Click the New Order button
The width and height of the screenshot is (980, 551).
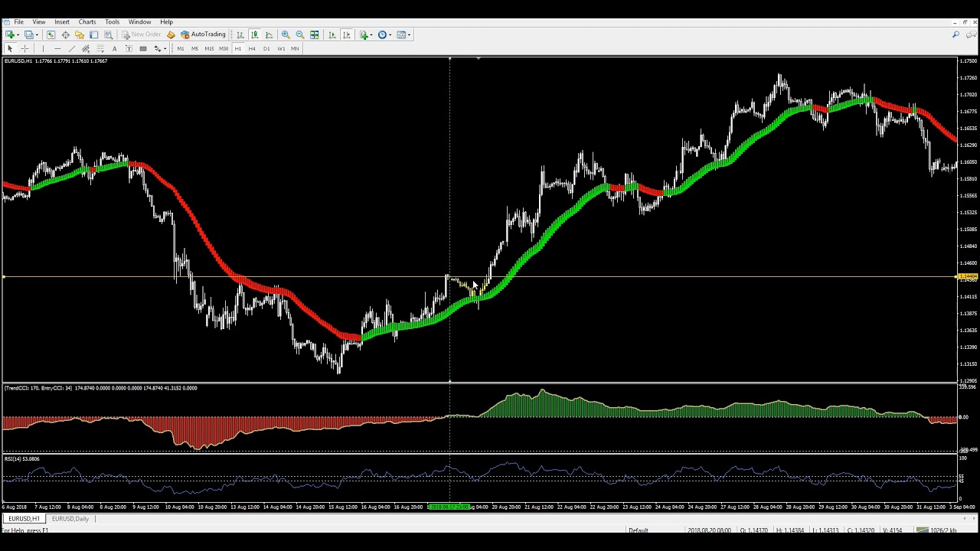pyautogui.click(x=142, y=34)
